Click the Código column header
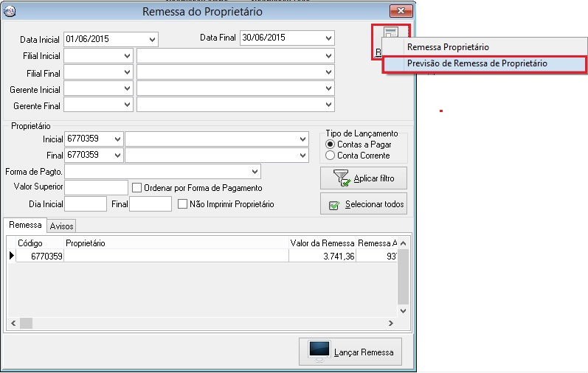588x373 pixels. (40, 243)
